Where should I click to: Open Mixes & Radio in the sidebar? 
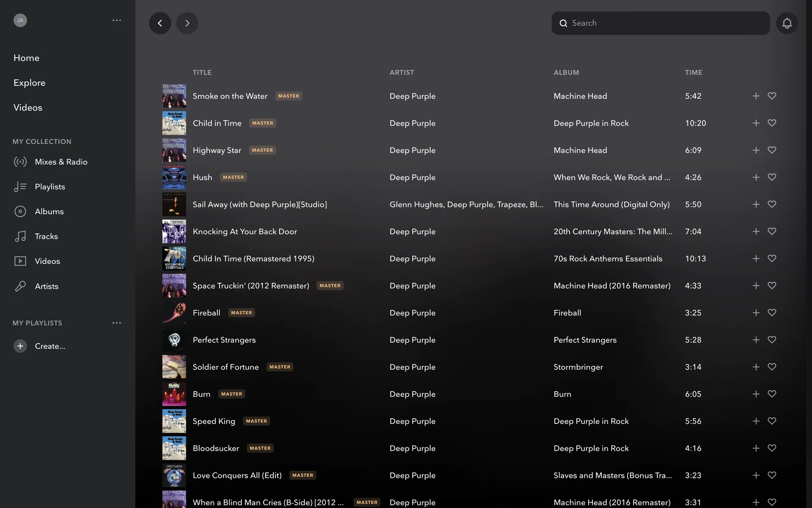(x=61, y=162)
